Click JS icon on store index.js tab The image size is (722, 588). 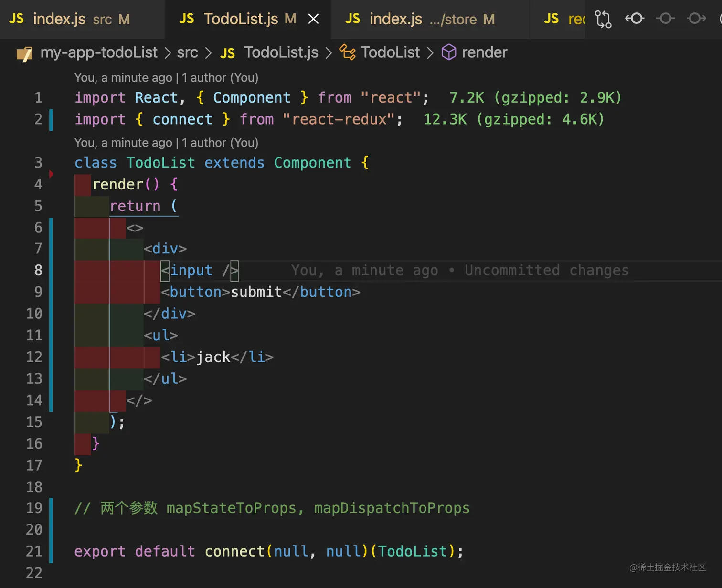tap(352, 19)
